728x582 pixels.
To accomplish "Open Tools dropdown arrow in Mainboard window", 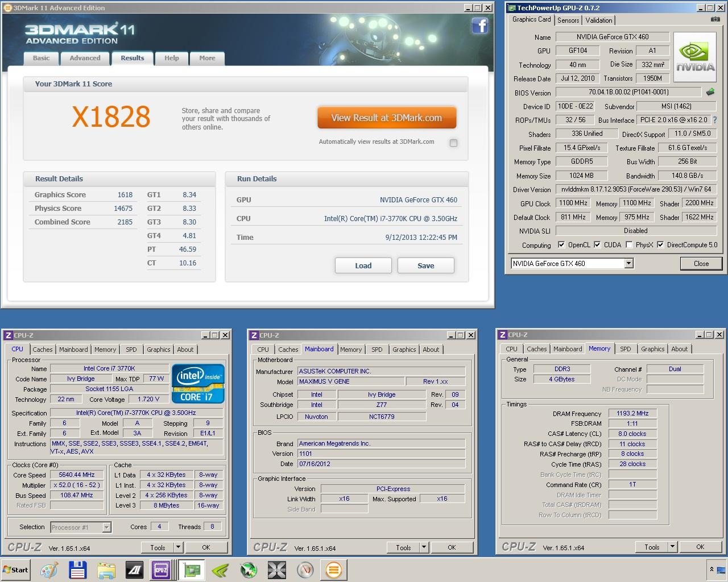I will click(424, 547).
